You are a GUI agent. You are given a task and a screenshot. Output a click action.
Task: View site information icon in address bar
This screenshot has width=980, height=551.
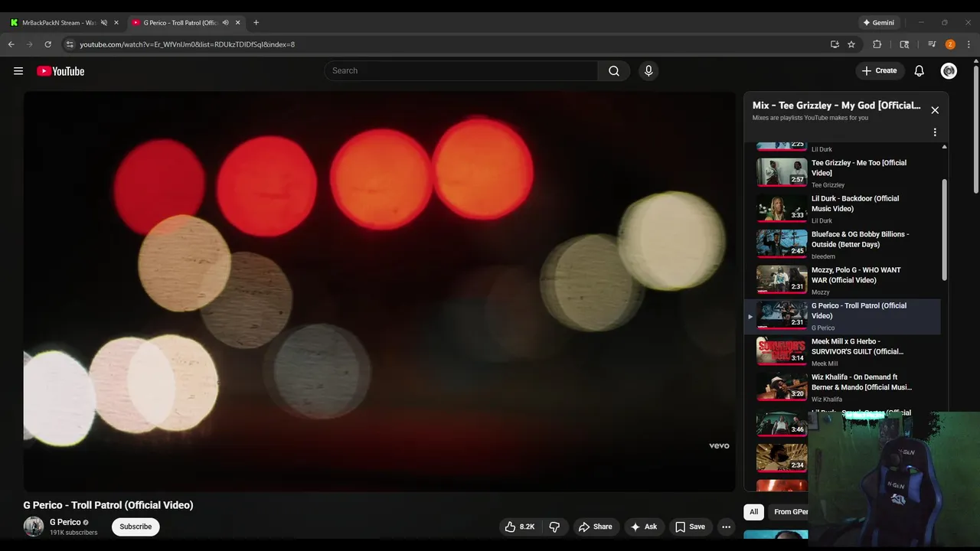point(70,44)
